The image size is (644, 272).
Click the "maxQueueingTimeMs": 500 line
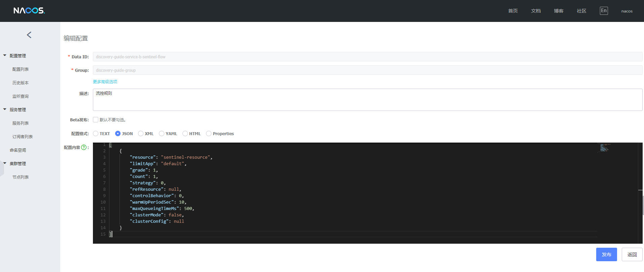[162, 208]
